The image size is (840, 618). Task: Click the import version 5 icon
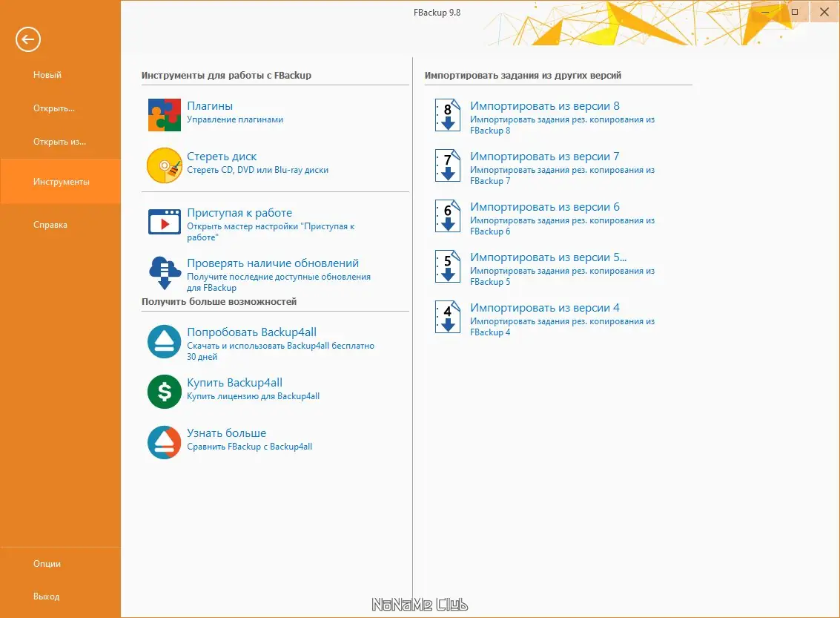448,266
